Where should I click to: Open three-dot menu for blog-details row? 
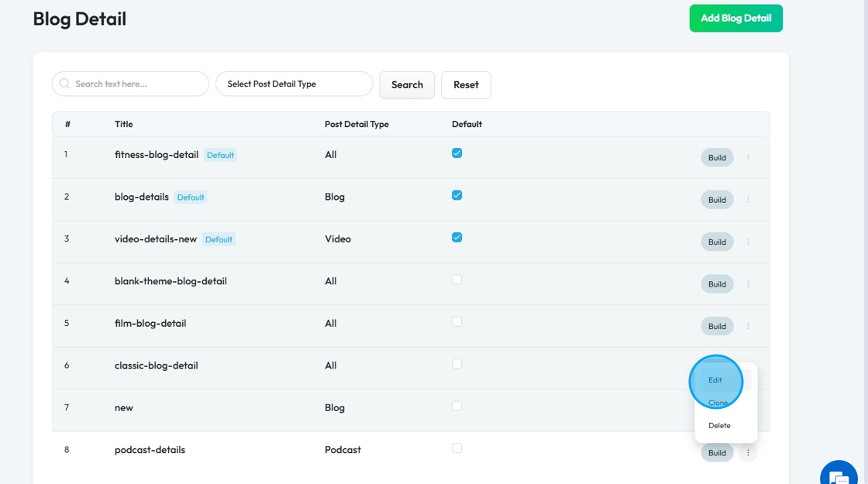tap(748, 200)
